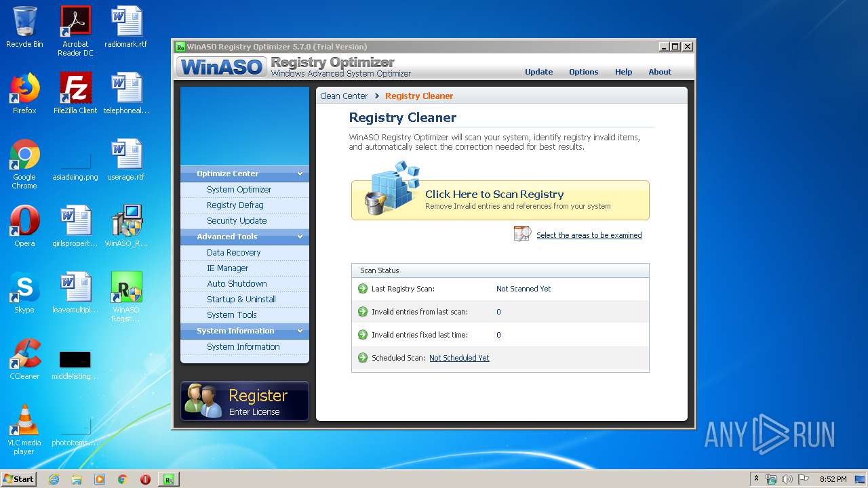Select Google Chrome desktop shortcut
Screen dimensions: 868x488
tap(24, 164)
